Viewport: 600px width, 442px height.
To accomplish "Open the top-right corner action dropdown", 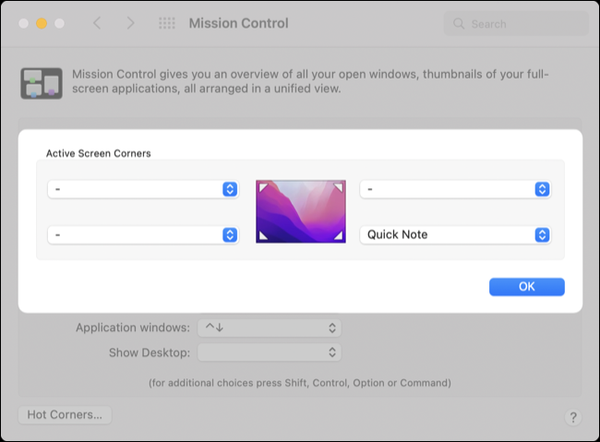I will click(x=455, y=189).
